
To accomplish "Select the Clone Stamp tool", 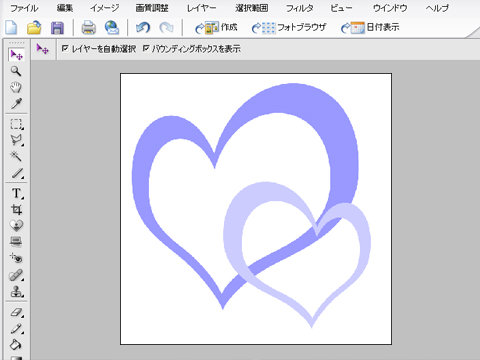I will (16, 291).
